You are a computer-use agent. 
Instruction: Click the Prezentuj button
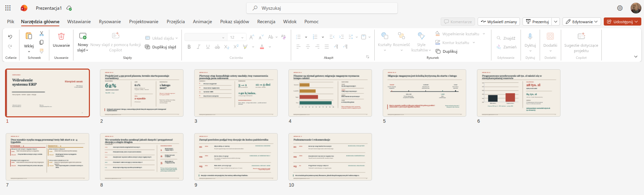coord(537,22)
